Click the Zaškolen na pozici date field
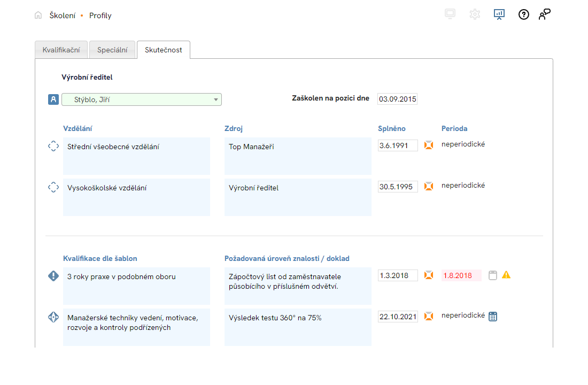Viewport: 588px width, 385px height. coord(397,99)
